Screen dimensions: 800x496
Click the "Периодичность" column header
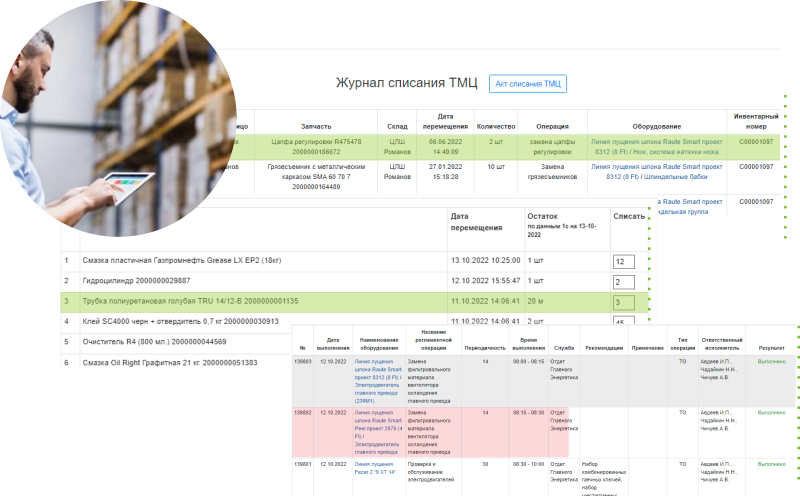(485, 346)
